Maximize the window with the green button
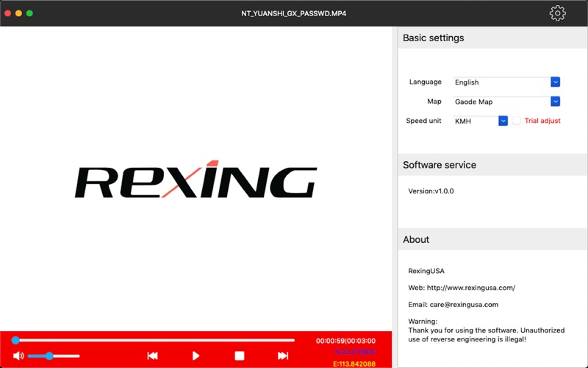 [29, 13]
